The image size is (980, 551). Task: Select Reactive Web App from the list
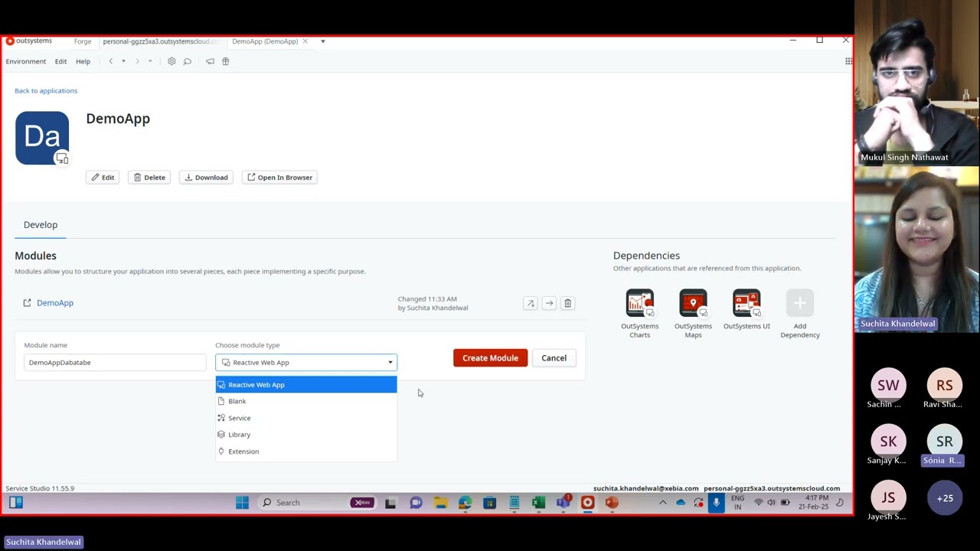[x=306, y=385]
